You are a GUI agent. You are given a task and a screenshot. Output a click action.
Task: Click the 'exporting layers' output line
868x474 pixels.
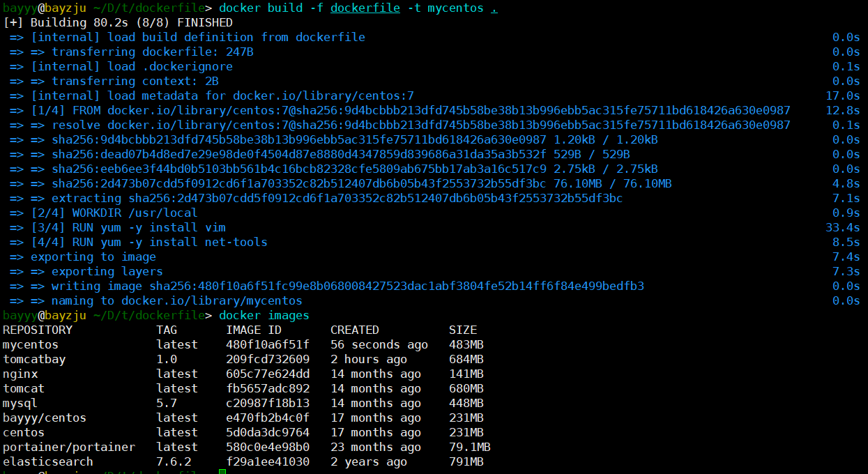(107, 271)
